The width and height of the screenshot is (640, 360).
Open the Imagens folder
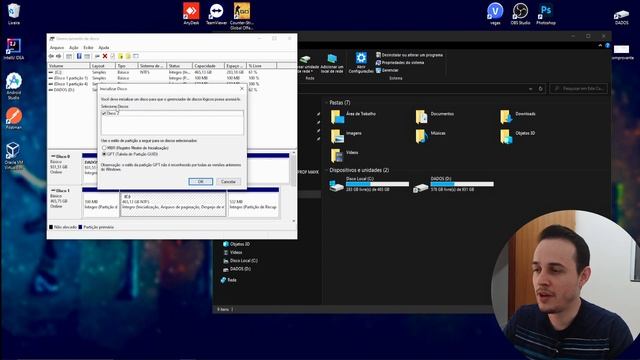[x=346, y=136]
